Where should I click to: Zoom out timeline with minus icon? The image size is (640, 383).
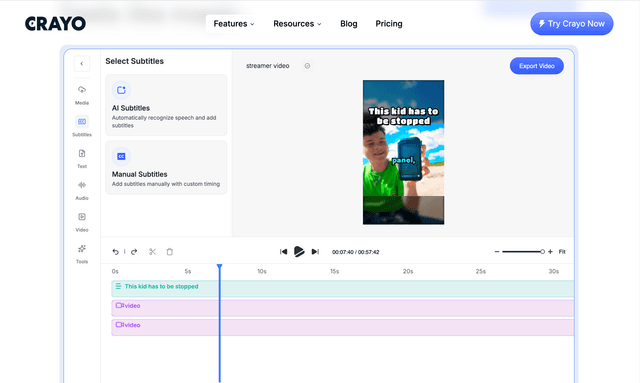(497, 252)
